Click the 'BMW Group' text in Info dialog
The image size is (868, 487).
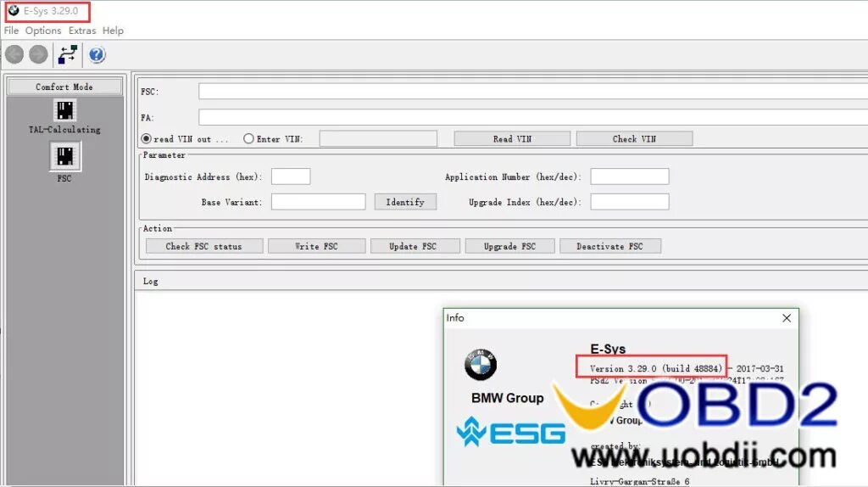click(x=507, y=398)
